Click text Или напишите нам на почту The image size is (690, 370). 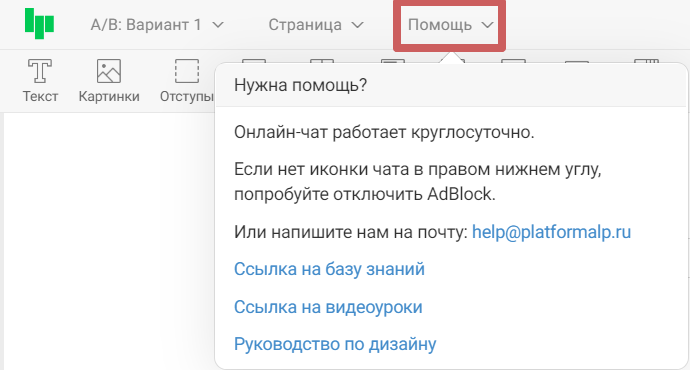pyautogui.click(x=351, y=232)
